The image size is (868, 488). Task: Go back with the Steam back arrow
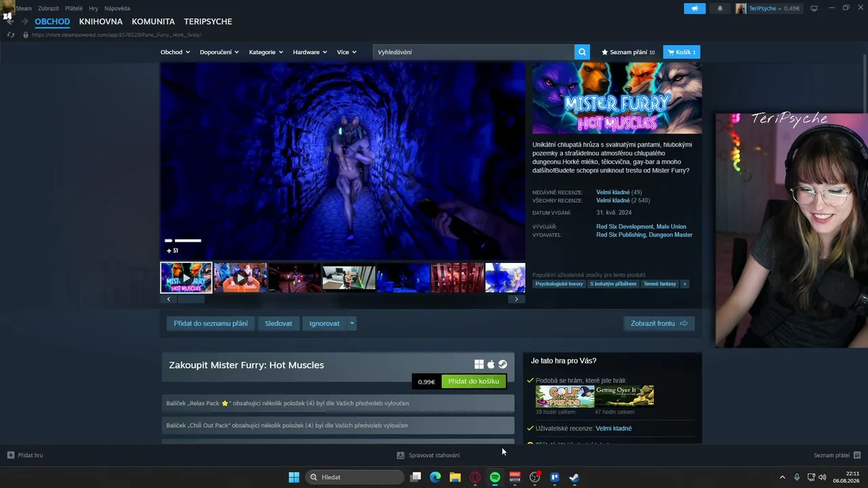pyautogui.click(x=9, y=22)
